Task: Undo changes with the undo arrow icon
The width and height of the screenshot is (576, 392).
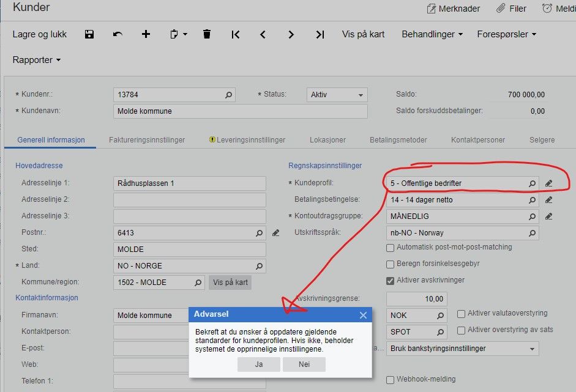Action: [118, 34]
